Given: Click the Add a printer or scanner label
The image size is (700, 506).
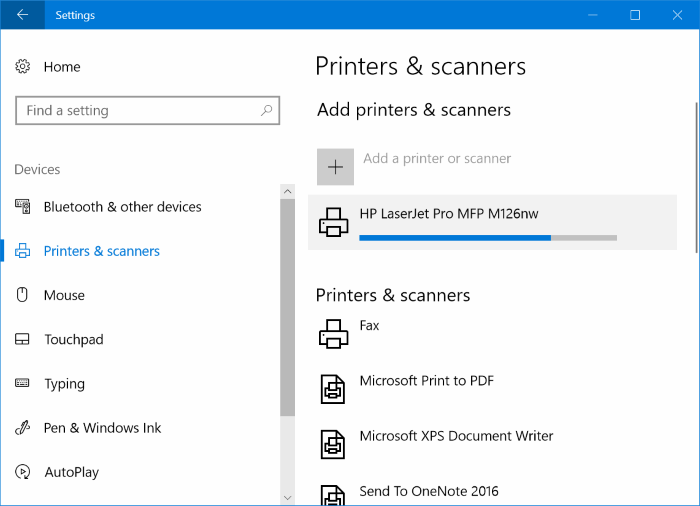Looking at the screenshot, I should point(437,158).
